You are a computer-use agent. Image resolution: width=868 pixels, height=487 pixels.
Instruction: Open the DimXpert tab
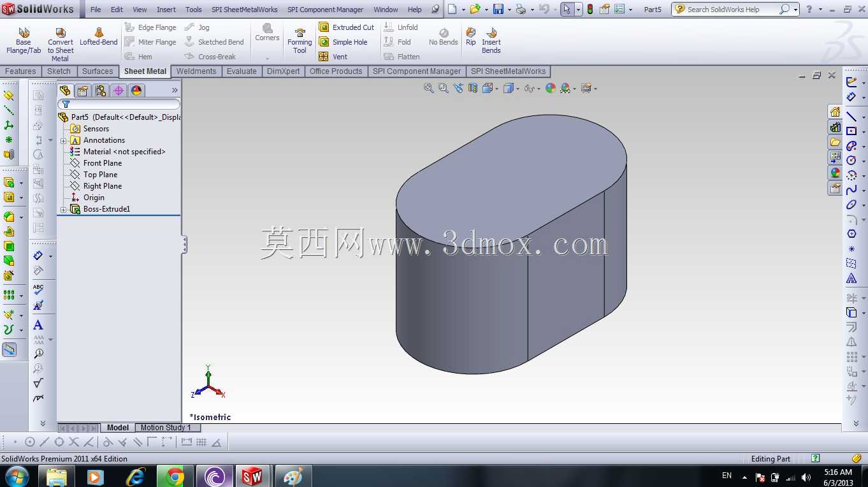tap(283, 71)
